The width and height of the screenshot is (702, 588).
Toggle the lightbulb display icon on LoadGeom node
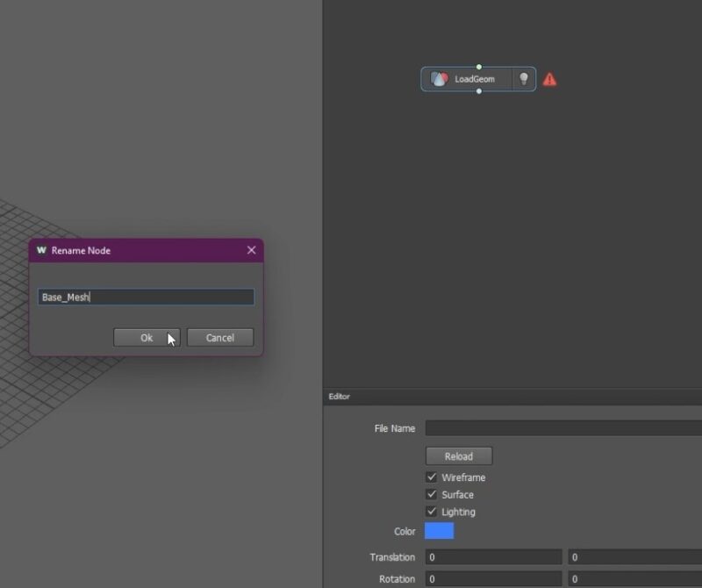[x=524, y=79]
